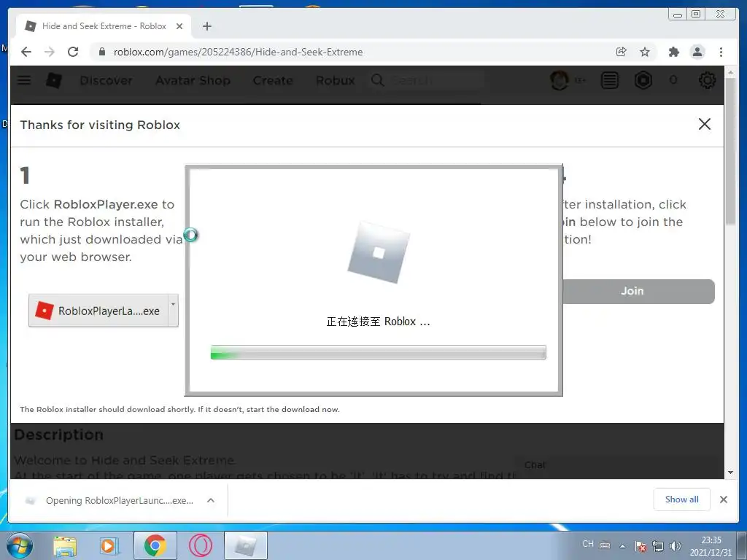Open the user avatar profile icon
Image resolution: width=747 pixels, height=560 pixels.
(560, 80)
